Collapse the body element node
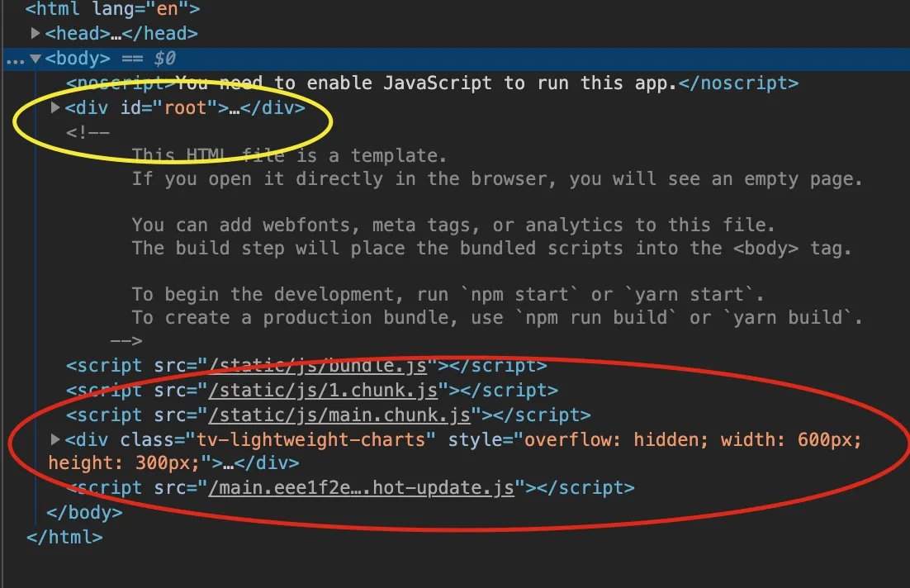This screenshot has width=910, height=588. 36,58
